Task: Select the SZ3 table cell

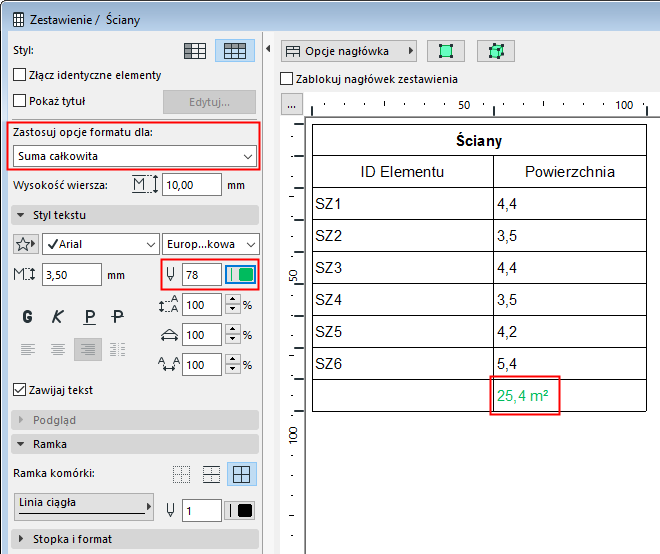Action: 402,268
